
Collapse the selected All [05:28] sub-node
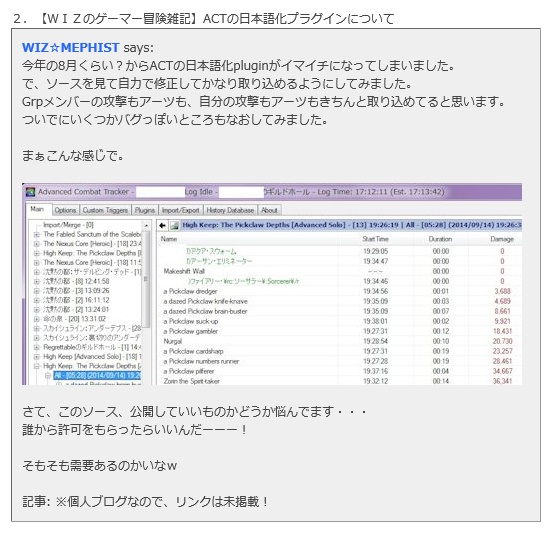(x=48, y=376)
